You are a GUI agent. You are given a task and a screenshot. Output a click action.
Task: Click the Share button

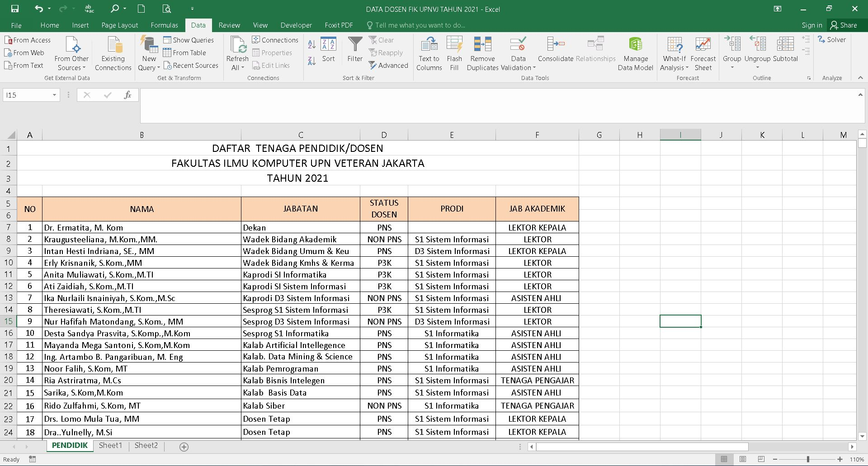coord(844,25)
